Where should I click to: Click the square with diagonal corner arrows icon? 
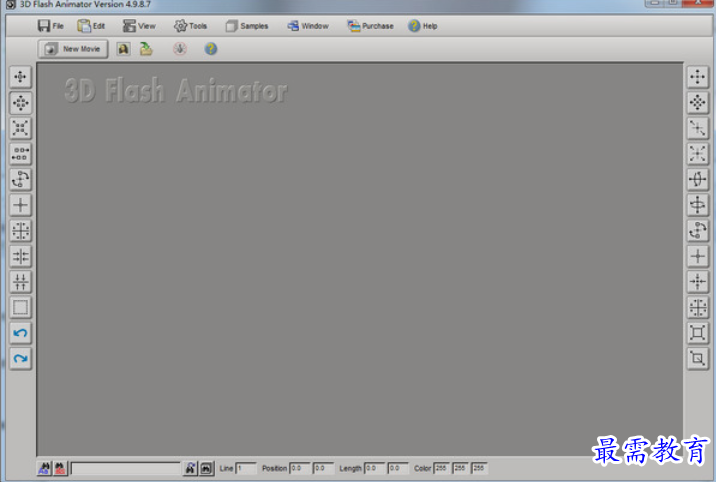[698, 358]
